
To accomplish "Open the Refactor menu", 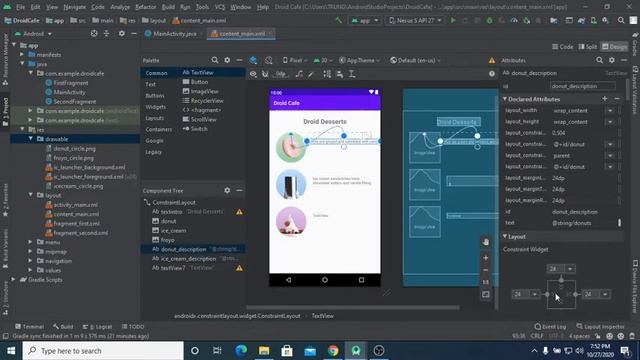I will tap(145, 7).
